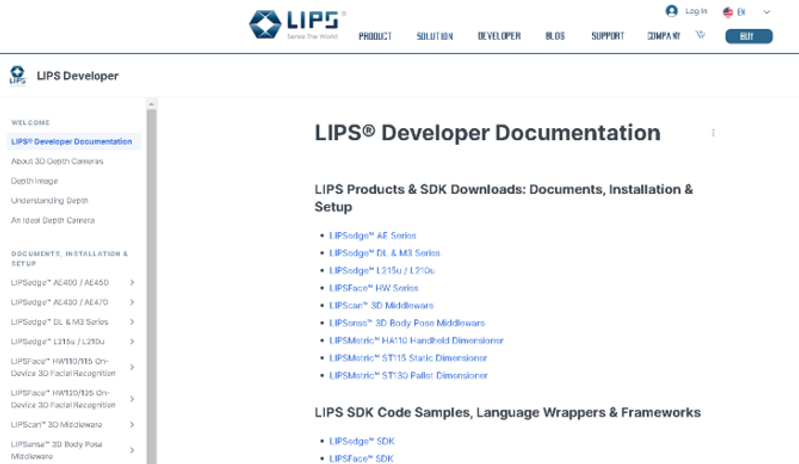
Task: Select An Ideal Depth Camera in sidebar
Action: (x=53, y=220)
